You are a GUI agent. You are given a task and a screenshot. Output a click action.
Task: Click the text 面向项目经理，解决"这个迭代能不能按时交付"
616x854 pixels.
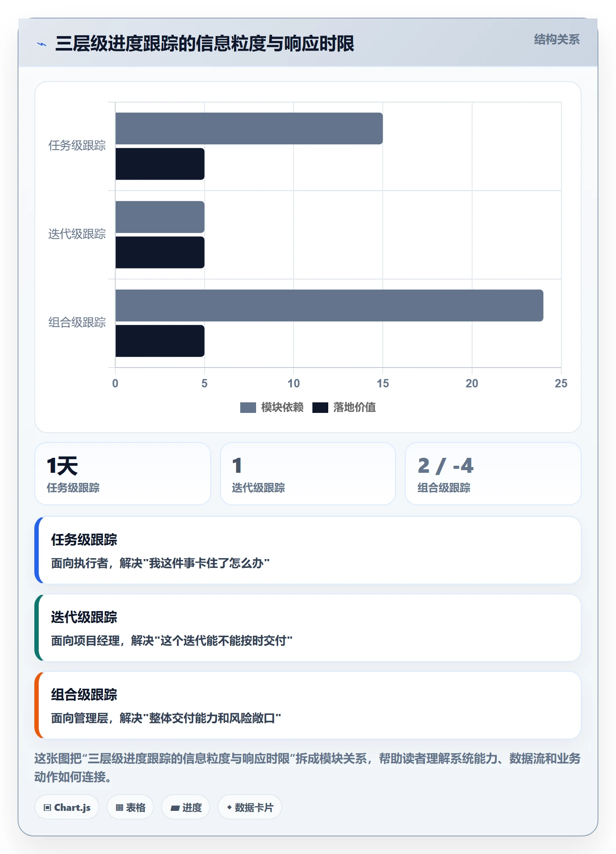(172, 640)
